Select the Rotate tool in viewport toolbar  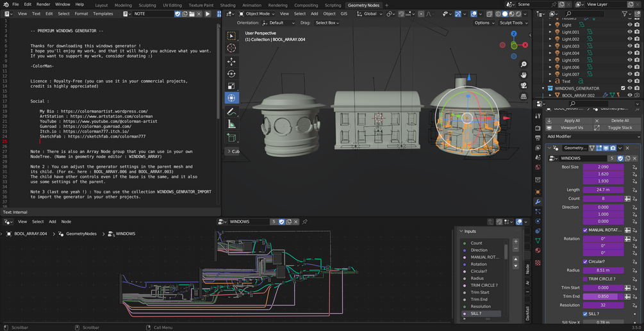231,74
